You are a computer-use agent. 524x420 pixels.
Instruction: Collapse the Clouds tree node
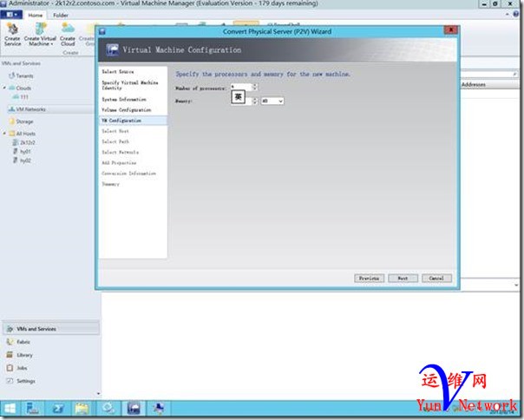pyautogui.click(x=4, y=88)
